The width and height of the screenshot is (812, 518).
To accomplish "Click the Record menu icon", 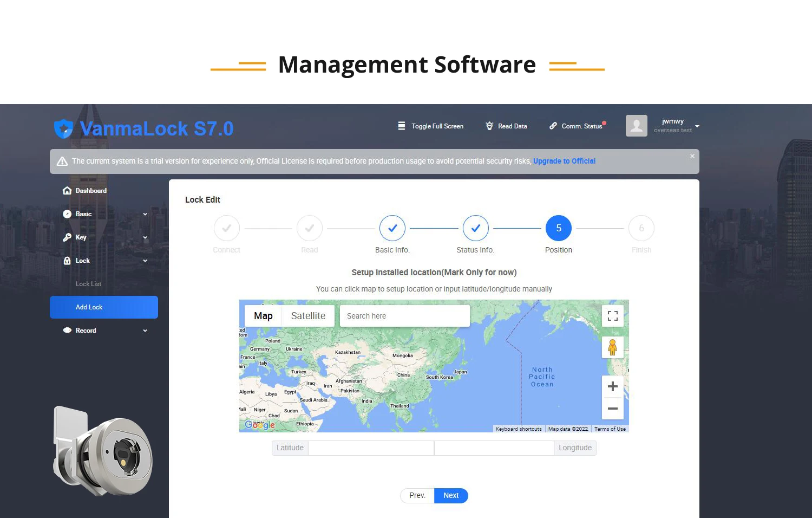I will (67, 331).
